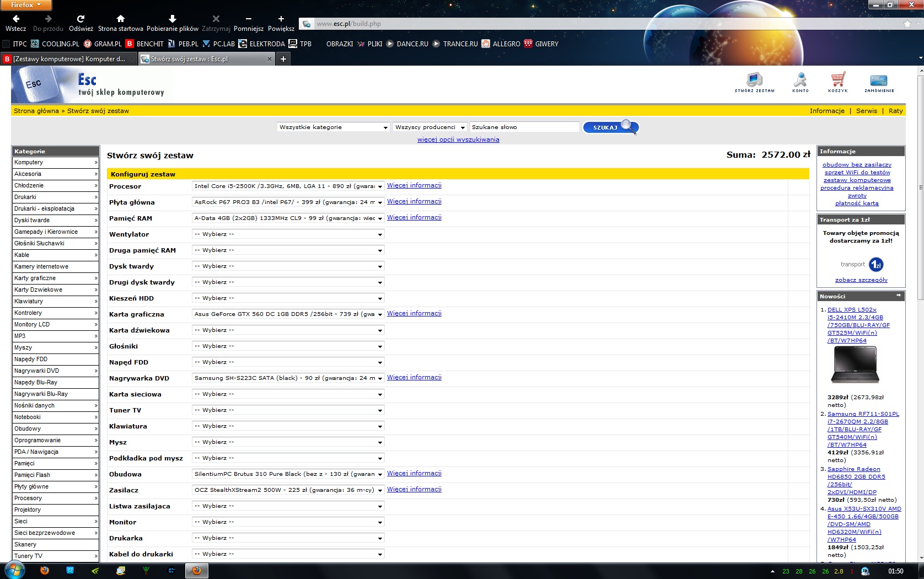Viewport: 924px width, 579px height.
Task: Open the Dysk twardy selection dropdown
Action: [288, 266]
